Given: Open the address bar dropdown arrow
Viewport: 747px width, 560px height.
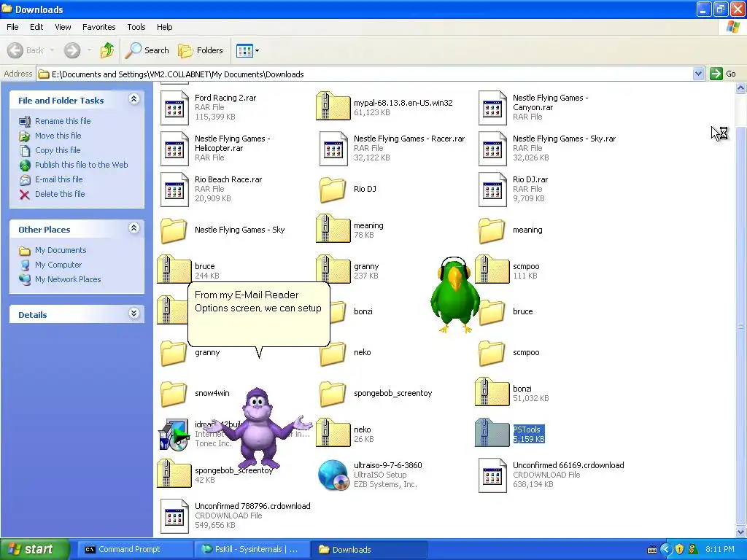Looking at the screenshot, I should point(698,74).
